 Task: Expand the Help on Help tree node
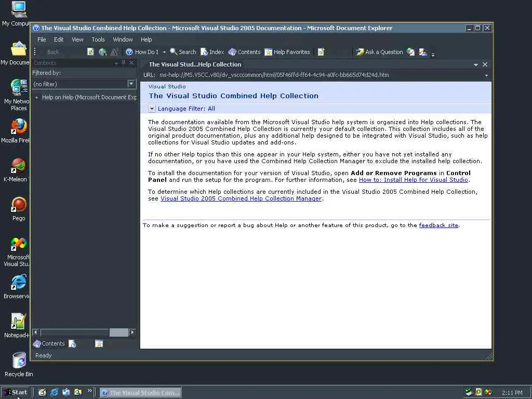37,97
